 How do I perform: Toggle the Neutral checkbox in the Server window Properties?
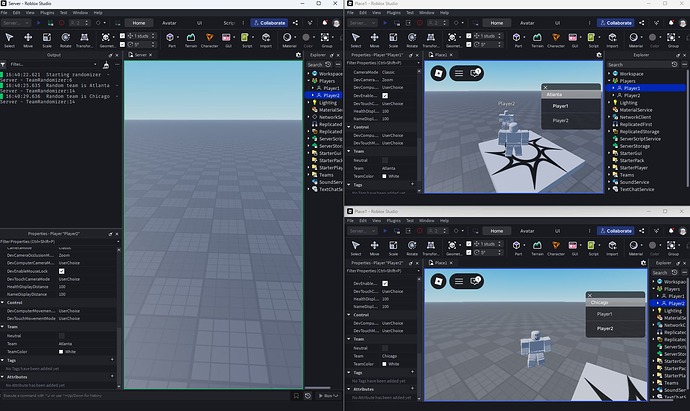62,336
